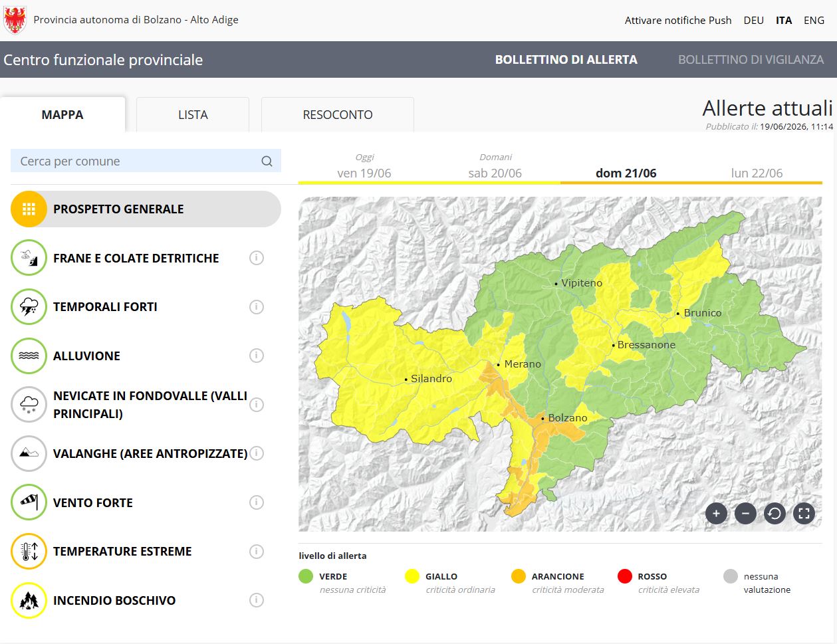Click the yellow GIALLO legend swatch
The image size is (837, 644).
412,576
